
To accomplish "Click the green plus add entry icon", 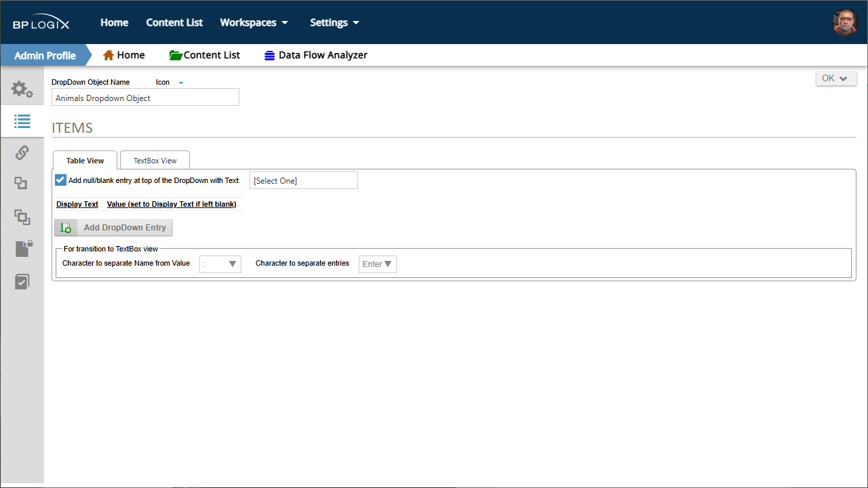I will (66, 228).
